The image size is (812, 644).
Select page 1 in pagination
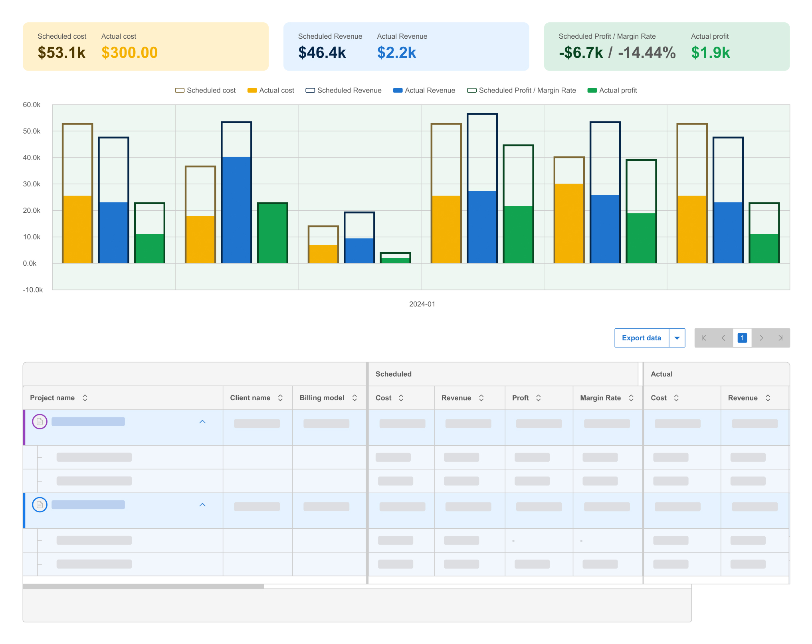pyautogui.click(x=742, y=338)
